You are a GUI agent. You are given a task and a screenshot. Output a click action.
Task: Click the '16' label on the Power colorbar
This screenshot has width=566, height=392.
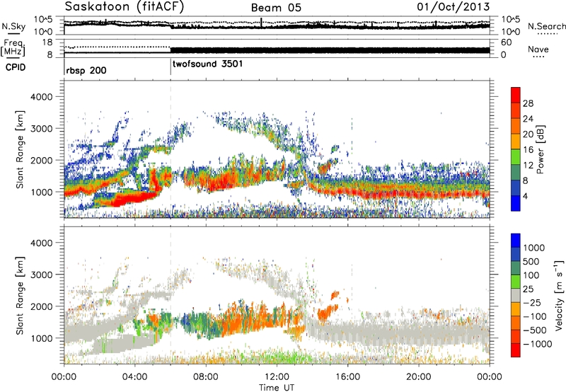pyautogui.click(x=528, y=150)
